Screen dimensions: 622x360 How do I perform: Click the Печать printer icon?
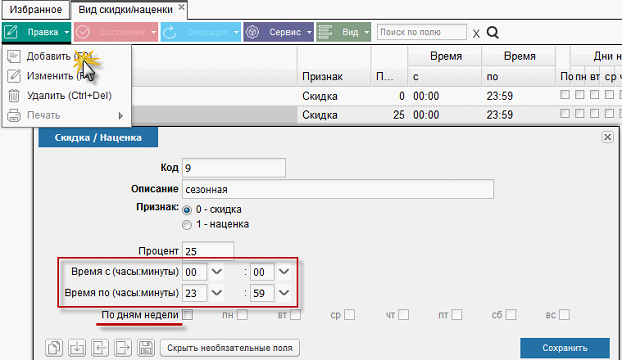pyautogui.click(x=14, y=115)
